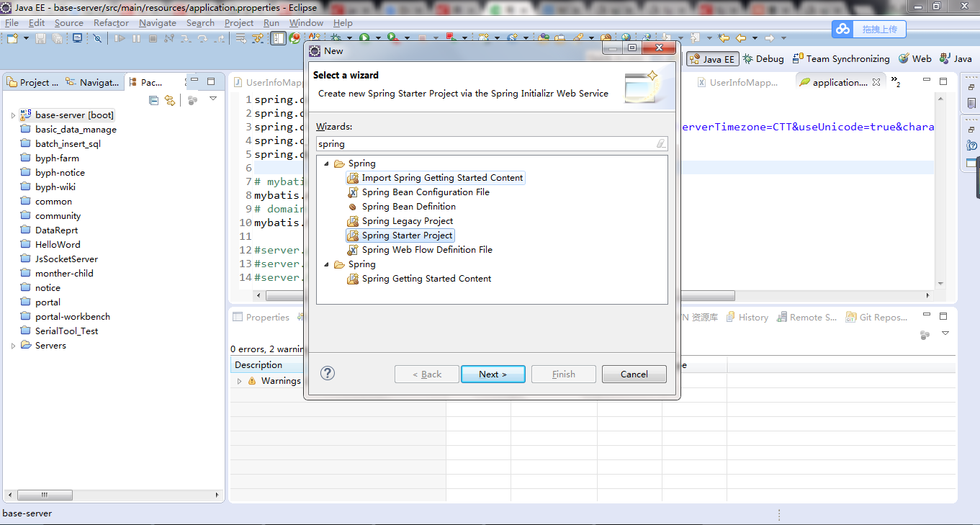The height and width of the screenshot is (525, 980).
Task: Close the application.properties editor tab
Action: tap(876, 82)
